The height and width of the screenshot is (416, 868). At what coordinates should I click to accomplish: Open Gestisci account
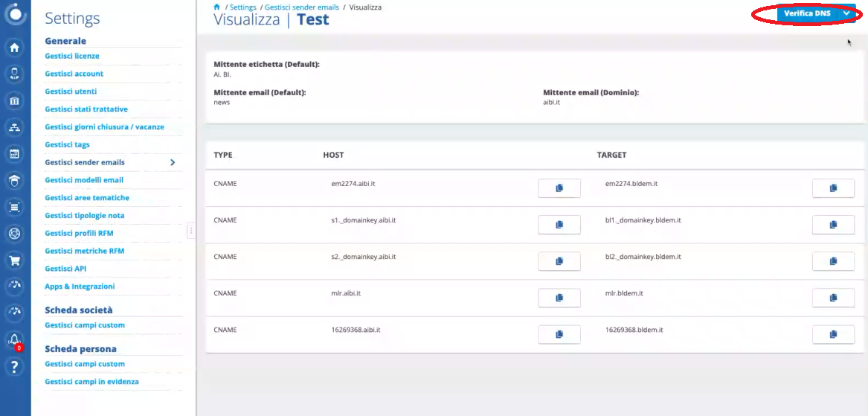(74, 74)
